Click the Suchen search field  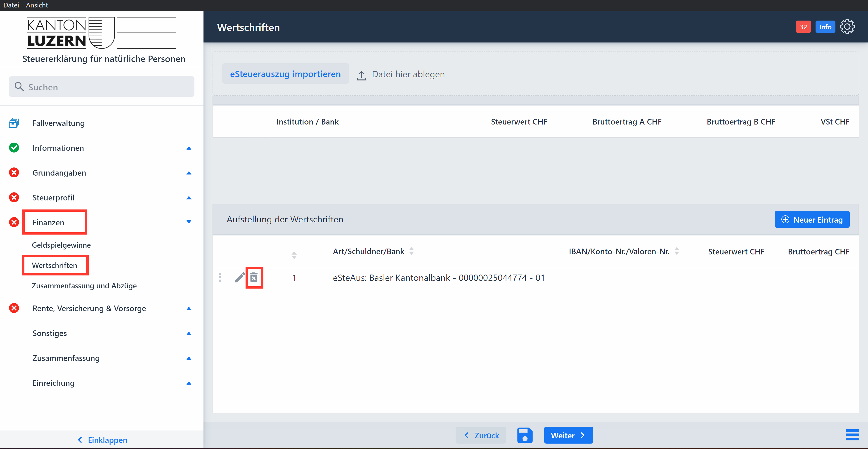[x=102, y=87]
